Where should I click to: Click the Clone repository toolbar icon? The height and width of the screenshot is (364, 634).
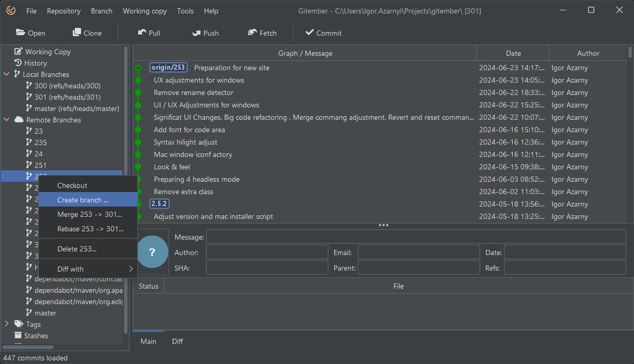point(77,33)
